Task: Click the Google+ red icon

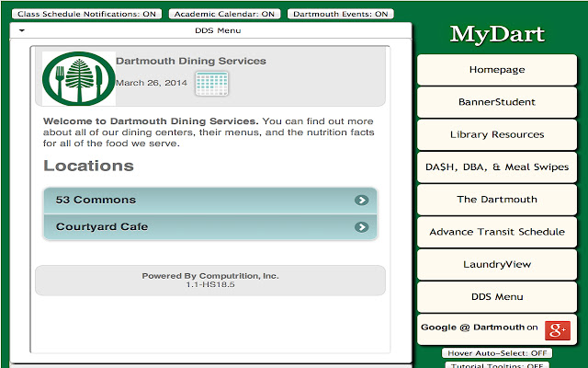Action: 558,330
